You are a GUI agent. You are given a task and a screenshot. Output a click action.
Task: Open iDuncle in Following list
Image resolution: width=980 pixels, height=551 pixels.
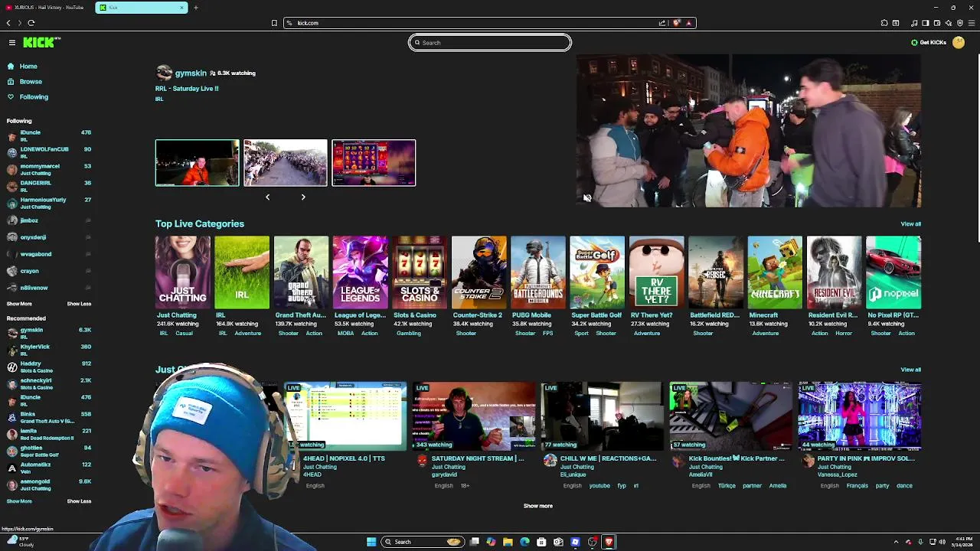click(x=48, y=135)
